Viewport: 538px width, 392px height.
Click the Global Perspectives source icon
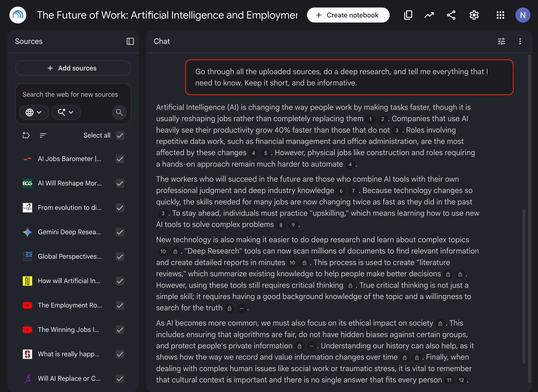(27, 257)
